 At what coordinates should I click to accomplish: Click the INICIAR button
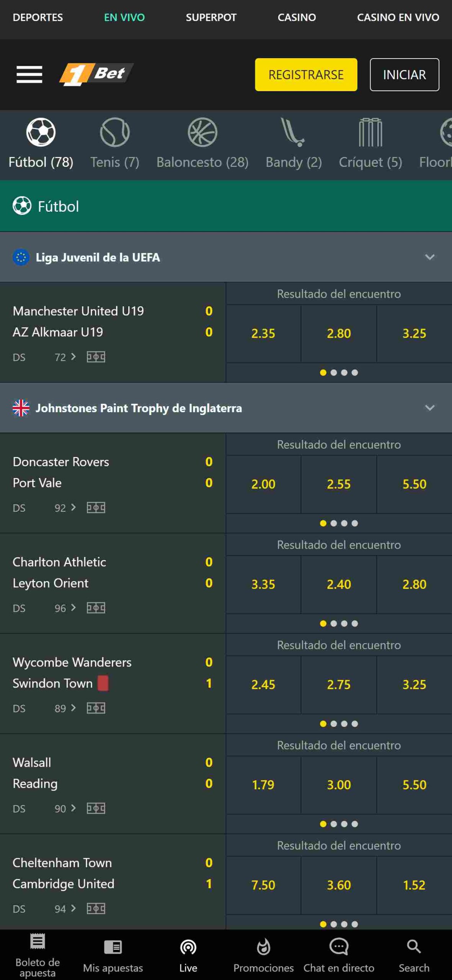pyautogui.click(x=404, y=75)
